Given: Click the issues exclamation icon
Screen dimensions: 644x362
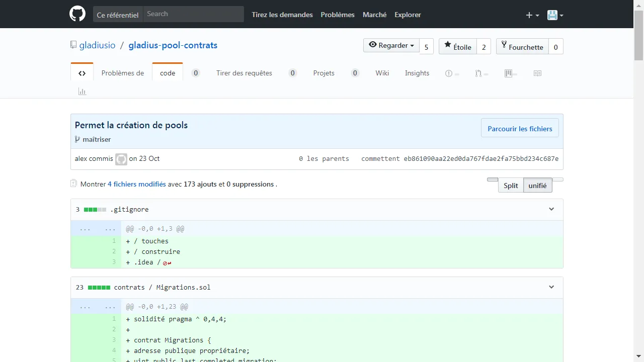Looking at the screenshot, I should 449,73.
